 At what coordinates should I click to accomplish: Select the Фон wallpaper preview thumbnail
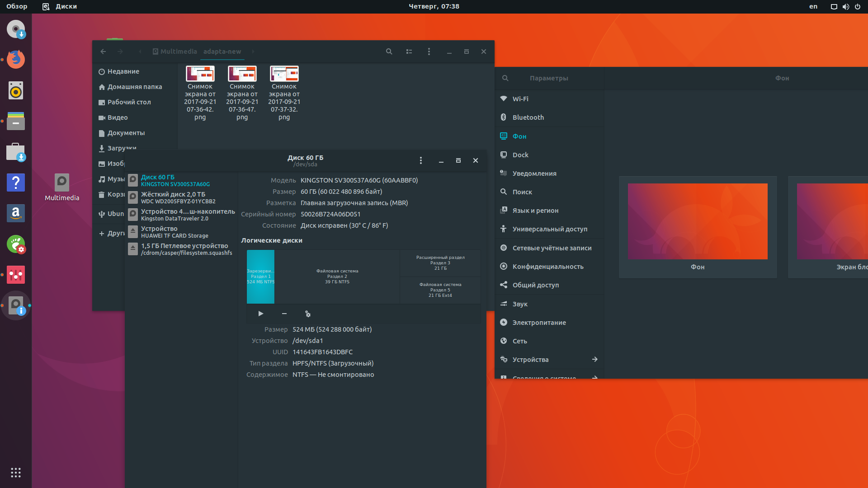(698, 221)
